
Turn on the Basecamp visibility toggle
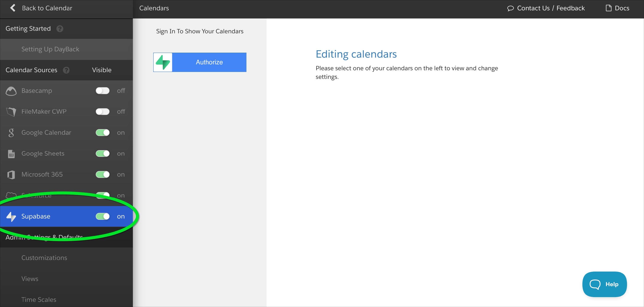tap(102, 91)
